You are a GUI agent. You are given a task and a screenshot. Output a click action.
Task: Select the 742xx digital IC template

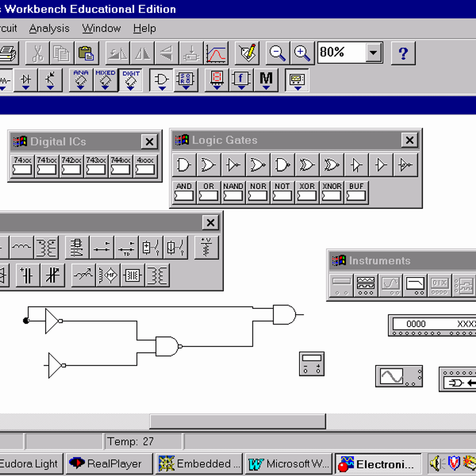pyautogui.click(x=72, y=166)
